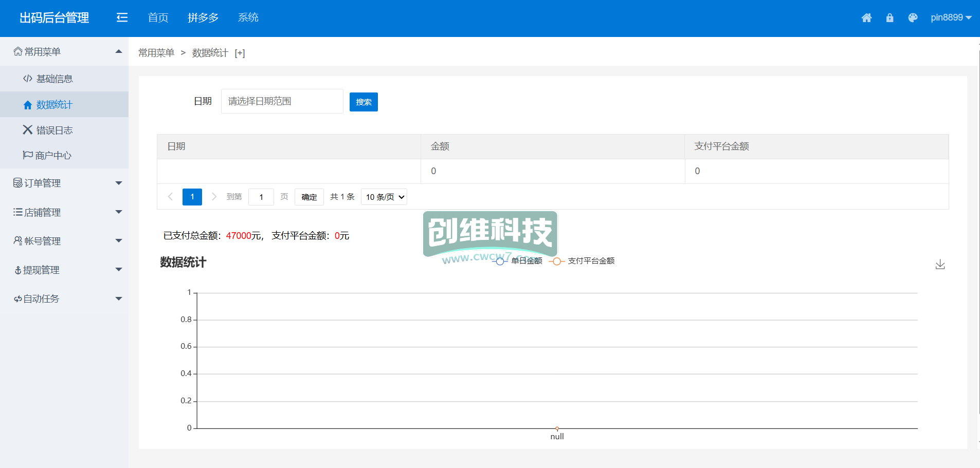This screenshot has width=980, height=468.
Task: Switch to the 拼多多 top menu
Action: click(x=203, y=18)
